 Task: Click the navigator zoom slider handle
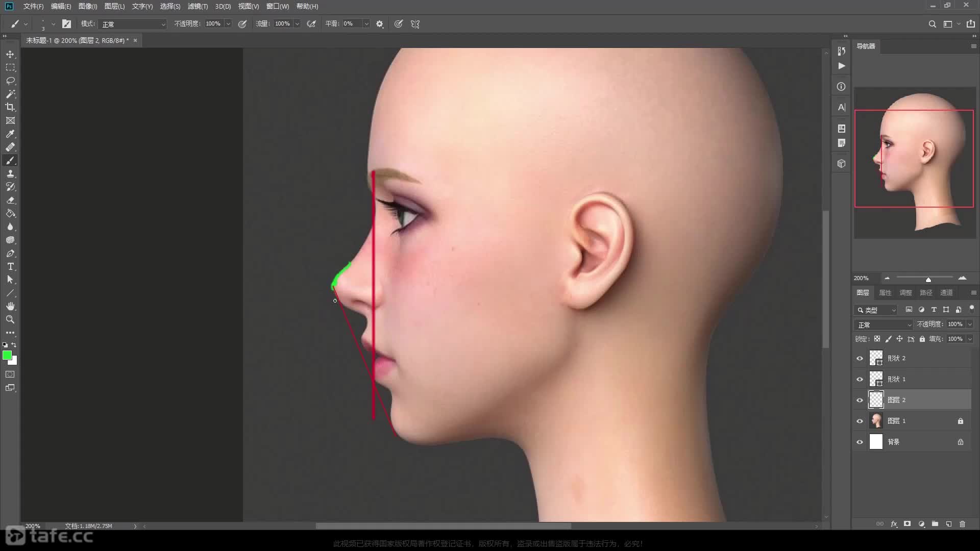coord(928,279)
